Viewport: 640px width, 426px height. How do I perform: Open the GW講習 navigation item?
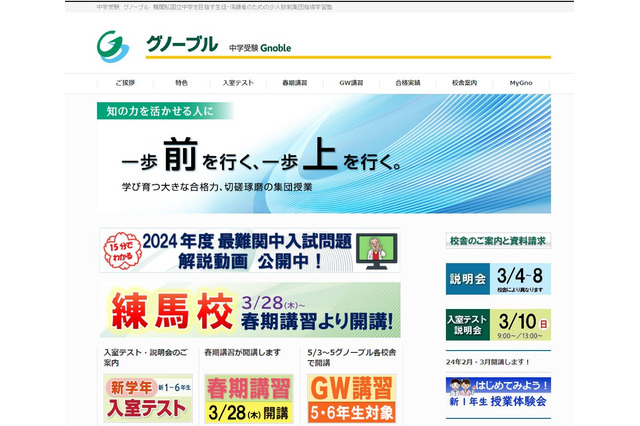pyautogui.click(x=351, y=83)
